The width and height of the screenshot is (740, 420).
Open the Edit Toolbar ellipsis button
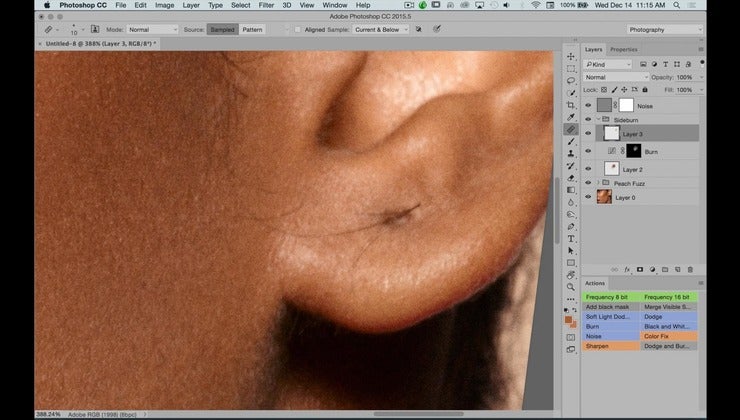(x=571, y=299)
